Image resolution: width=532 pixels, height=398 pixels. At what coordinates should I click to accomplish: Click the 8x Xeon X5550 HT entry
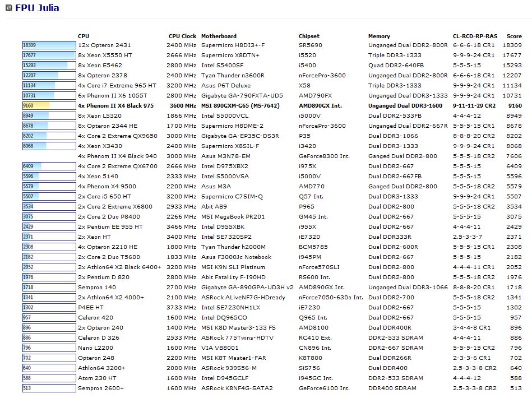105,55
